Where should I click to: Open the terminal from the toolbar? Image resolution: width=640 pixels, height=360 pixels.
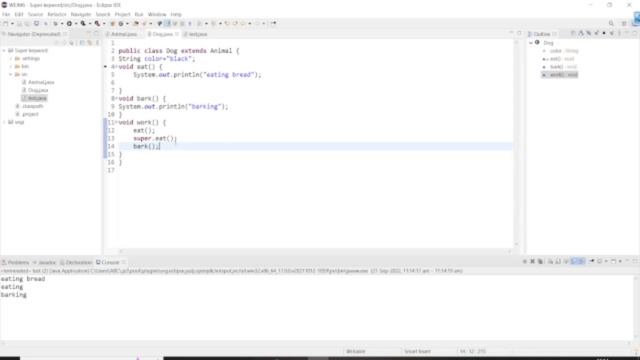click(x=36, y=24)
